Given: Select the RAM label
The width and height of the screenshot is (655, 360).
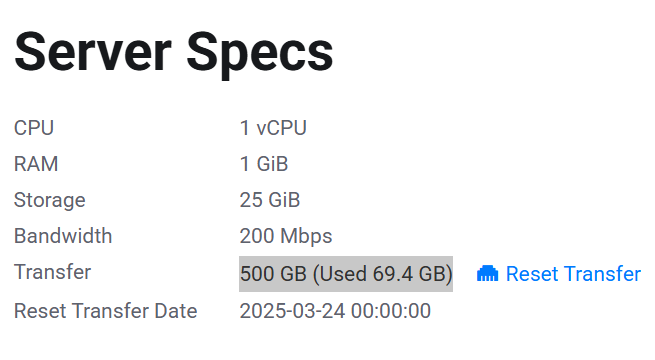Looking at the screenshot, I should coord(36,164).
